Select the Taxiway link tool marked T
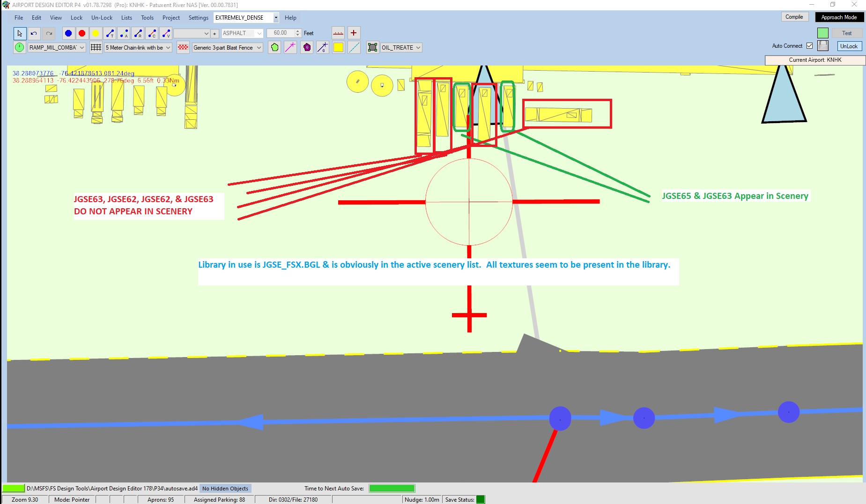The image size is (866, 504). [x=110, y=33]
